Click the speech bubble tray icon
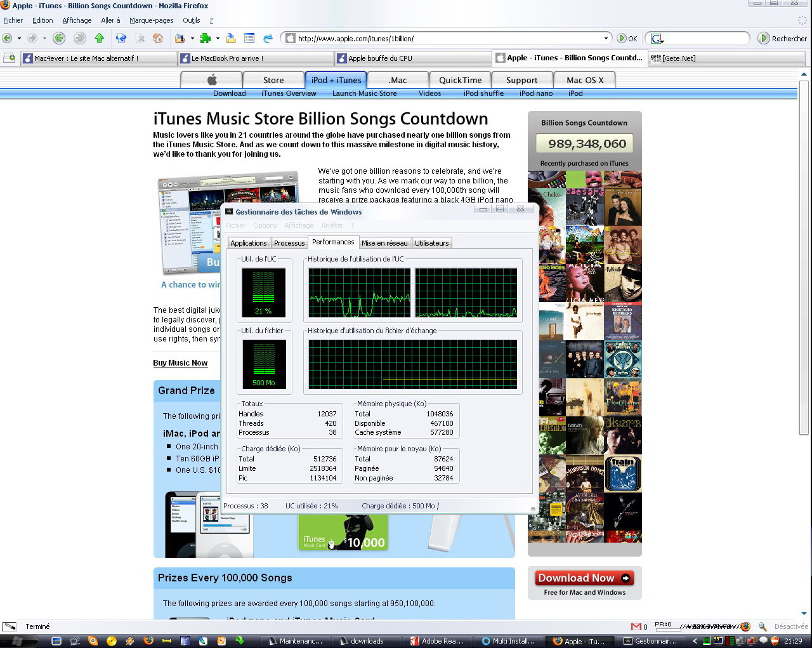Screen dimensions: 812x648 [764, 641]
